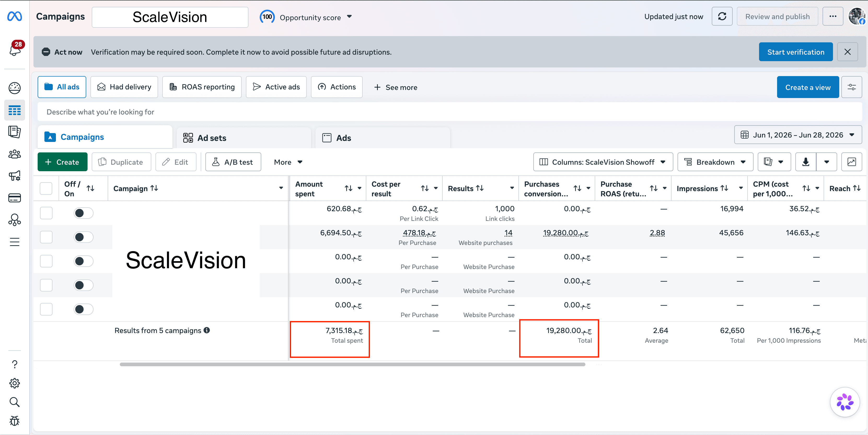
Task: Open Results column header options arrow
Action: tap(512, 188)
